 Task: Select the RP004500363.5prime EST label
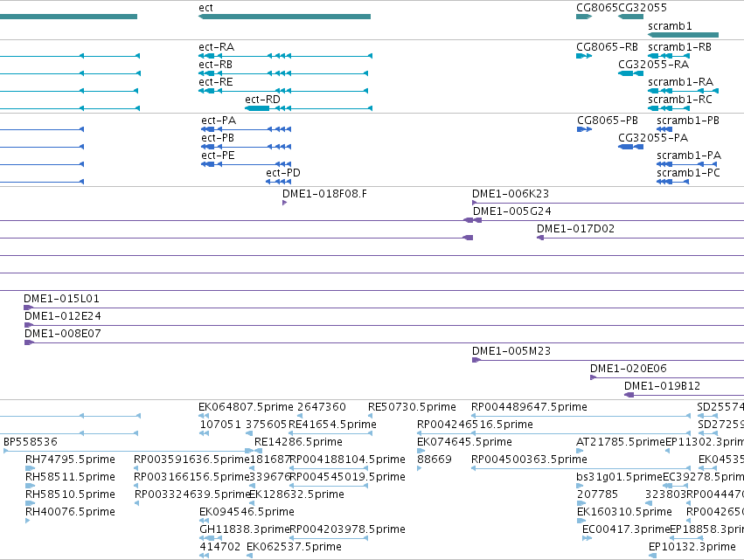tap(529, 460)
